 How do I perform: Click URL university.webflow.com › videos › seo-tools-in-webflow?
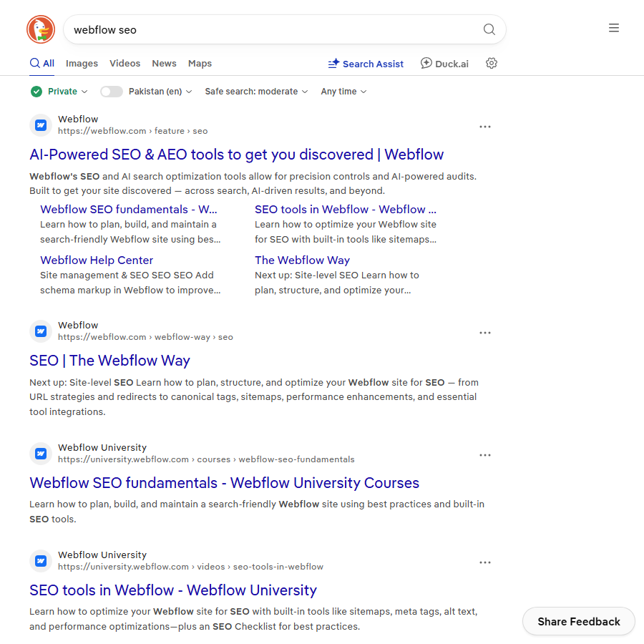[190, 567]
